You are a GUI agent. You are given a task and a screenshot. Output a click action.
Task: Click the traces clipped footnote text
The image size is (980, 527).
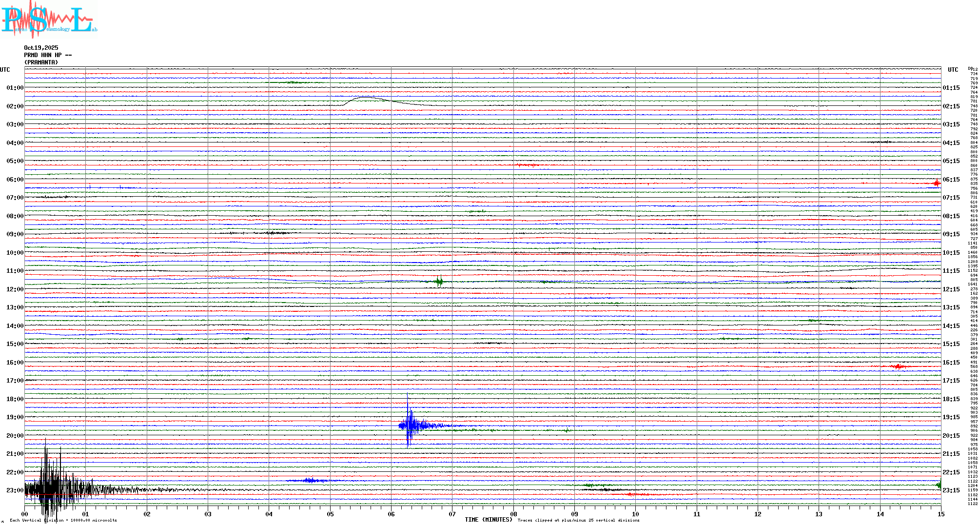pyautogui.click(x=578, y=520)
